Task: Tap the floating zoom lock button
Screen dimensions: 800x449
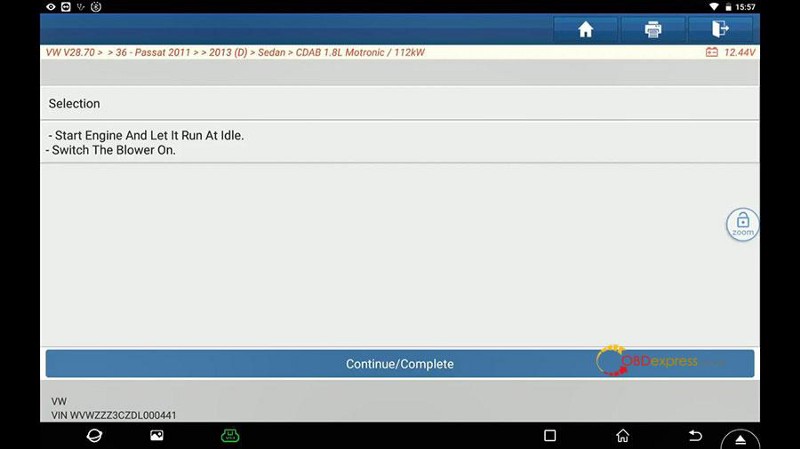Action: tap(742, 224)
